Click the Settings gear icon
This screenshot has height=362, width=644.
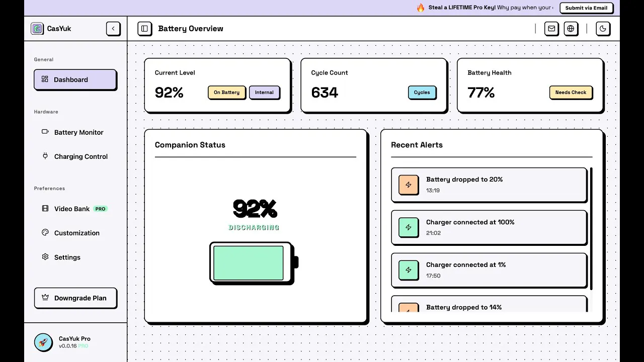click(45, 256)
